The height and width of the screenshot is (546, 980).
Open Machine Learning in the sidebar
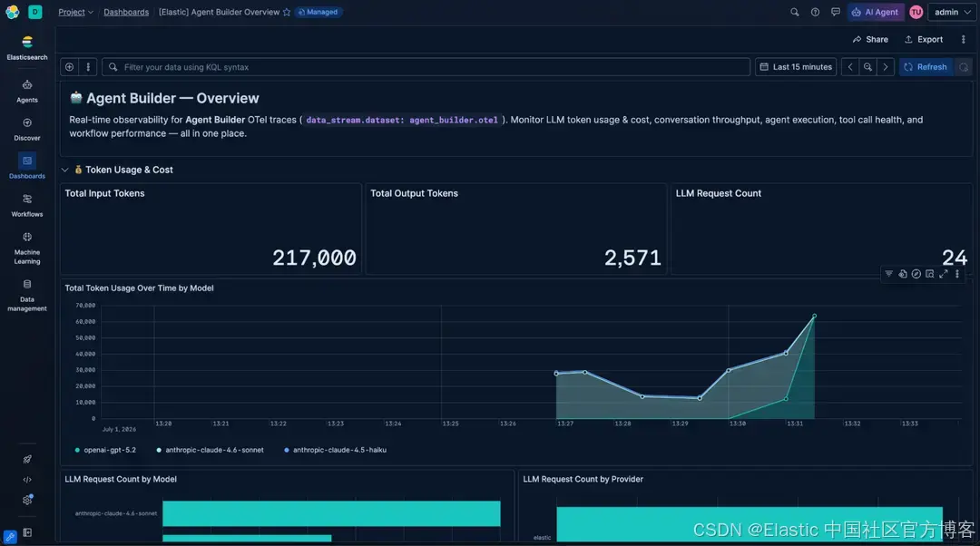tap(27, 248)
